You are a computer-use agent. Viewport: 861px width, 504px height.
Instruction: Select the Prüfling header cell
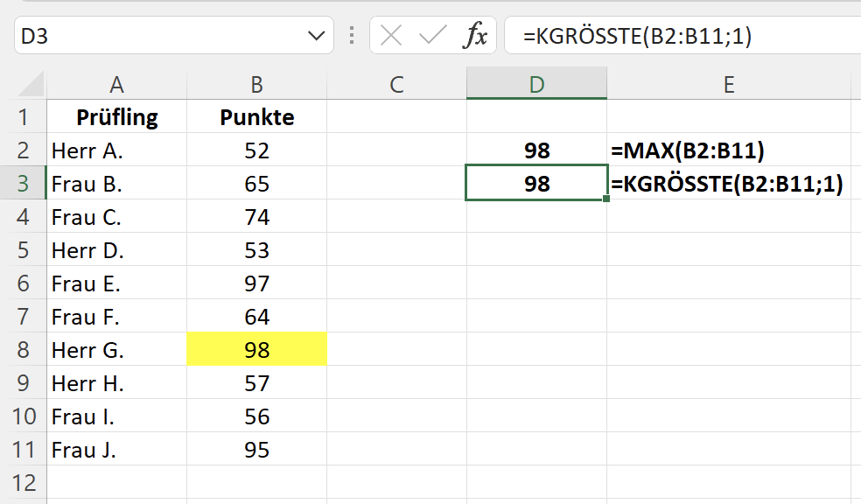click(x=116, y=117)
